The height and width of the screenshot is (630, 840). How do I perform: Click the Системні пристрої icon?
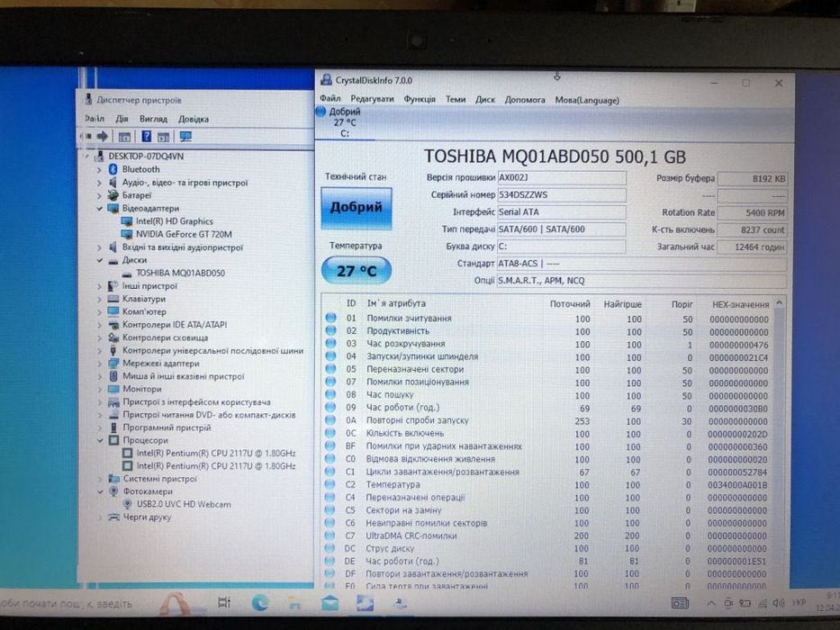113,479
